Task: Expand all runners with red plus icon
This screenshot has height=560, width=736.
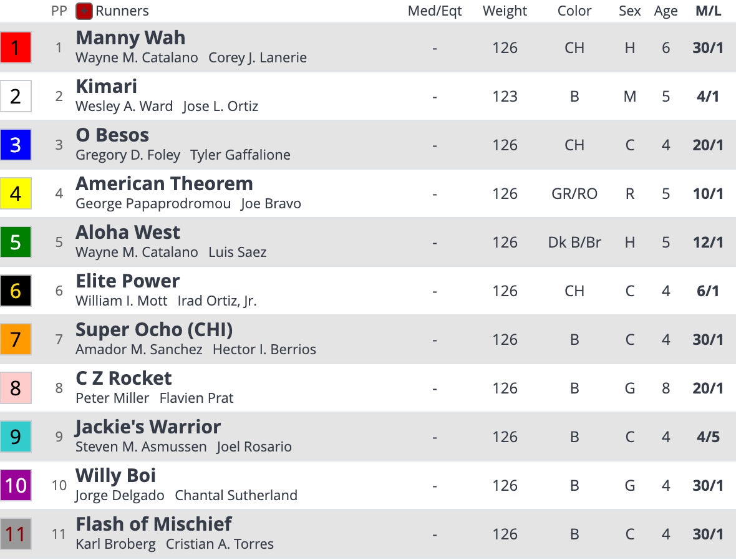Action: pos(84,11)
